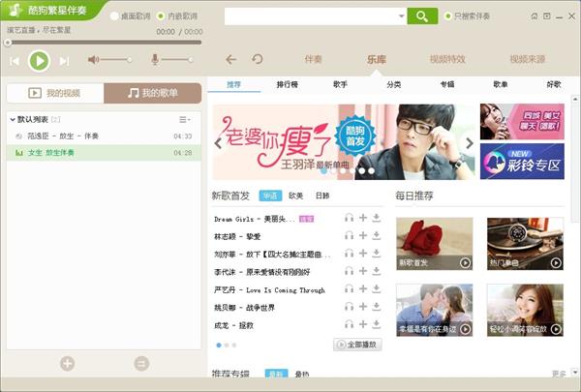Toggle the 只搜索伴奏 checkbox
This screenshot has width=581, height=392.
pos(447,16)
